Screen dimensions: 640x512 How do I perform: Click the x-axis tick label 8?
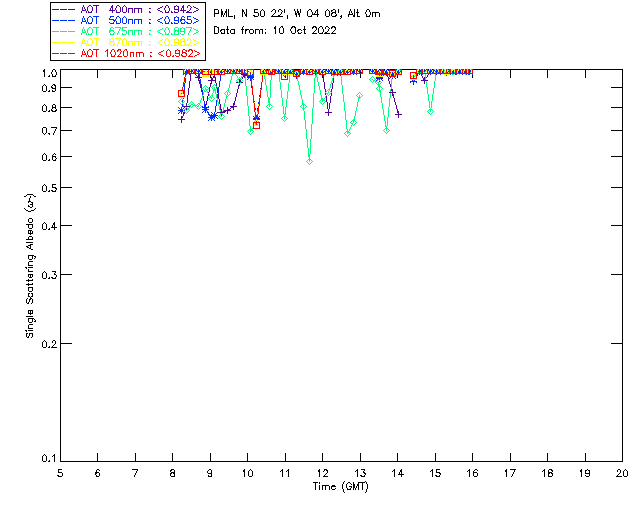[173, 473]
